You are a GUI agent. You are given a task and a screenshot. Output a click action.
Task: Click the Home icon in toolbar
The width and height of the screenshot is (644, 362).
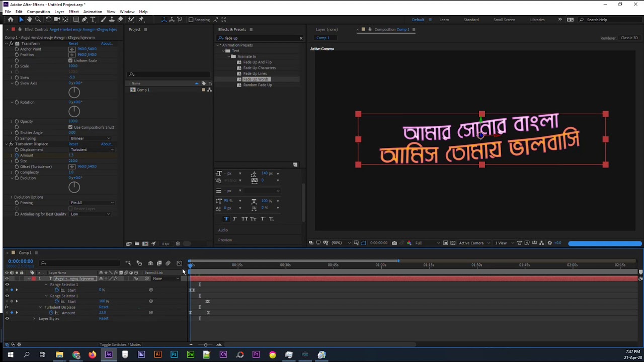11,20
